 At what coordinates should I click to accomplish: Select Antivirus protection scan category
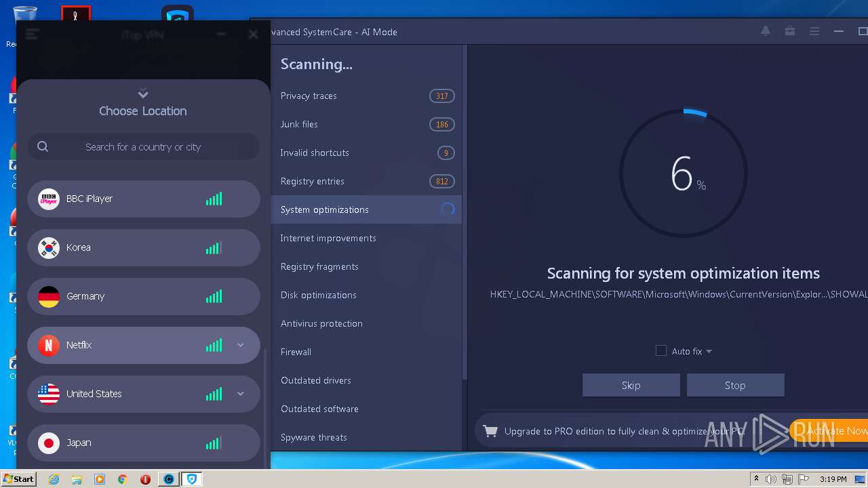click(x=366, y=323)
